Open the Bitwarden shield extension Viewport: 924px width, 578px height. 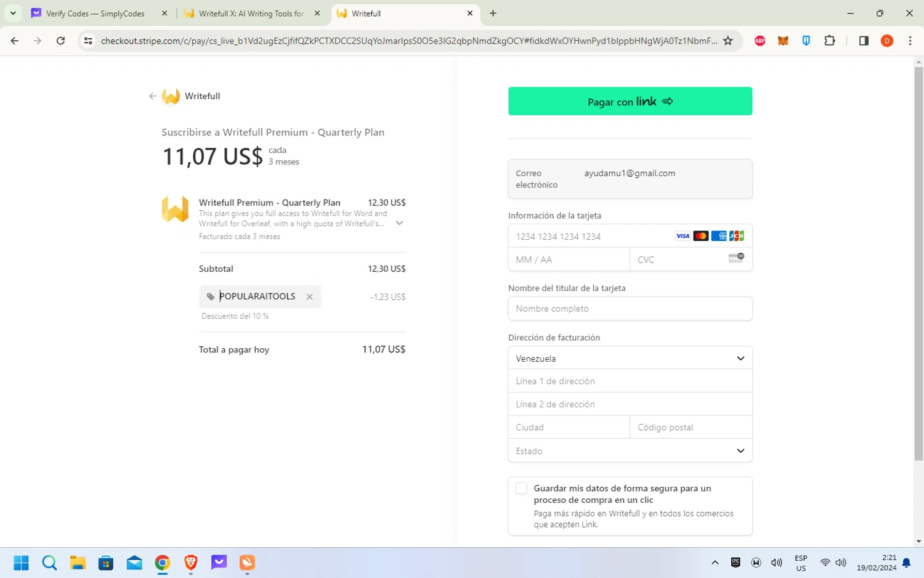[806, 41]
